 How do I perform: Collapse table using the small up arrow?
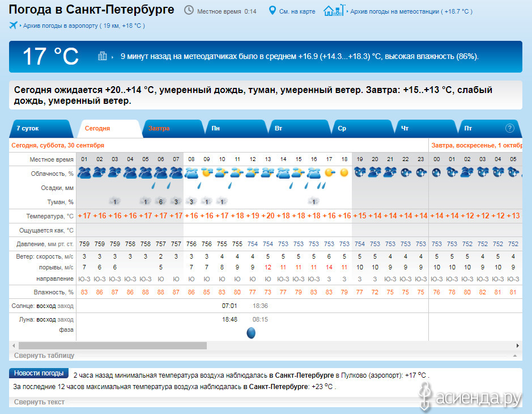click(x=515, y=356)
